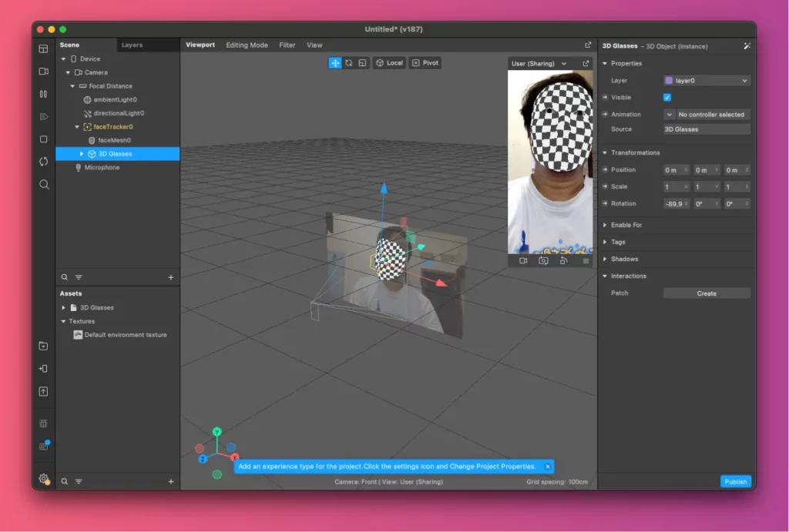Open the settings gear icon
Viewport: 789px width, 532px height.
pos(44,479)
